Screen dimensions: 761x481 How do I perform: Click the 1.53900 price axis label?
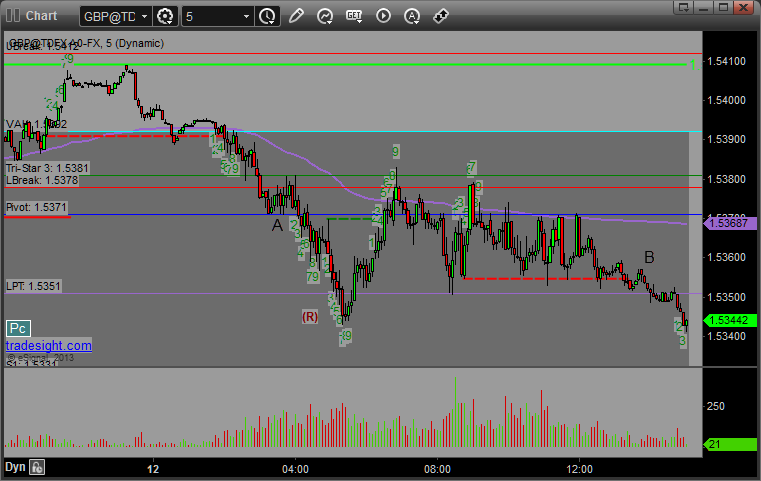(x=727, y=140)
